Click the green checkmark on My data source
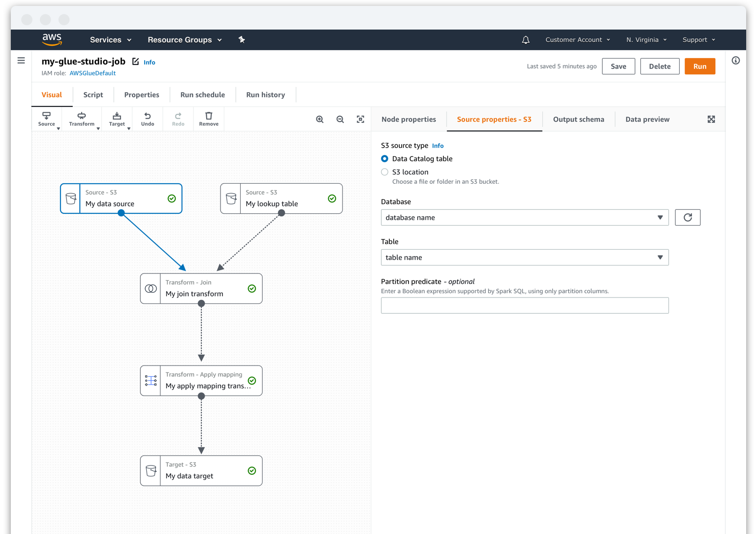The height and width of the screenshot is (534, 756). (172, 199)
